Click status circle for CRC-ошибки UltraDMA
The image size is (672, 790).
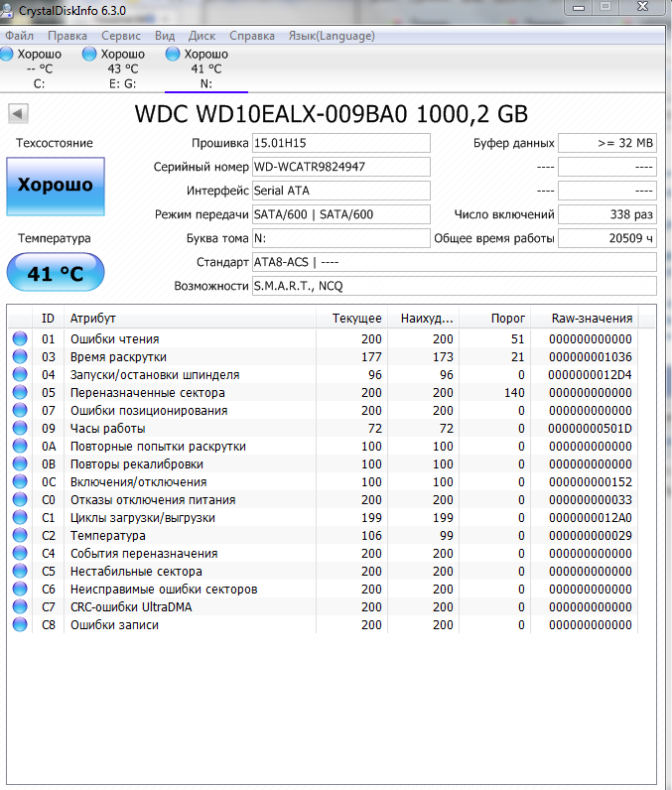[x=20, y=607]
